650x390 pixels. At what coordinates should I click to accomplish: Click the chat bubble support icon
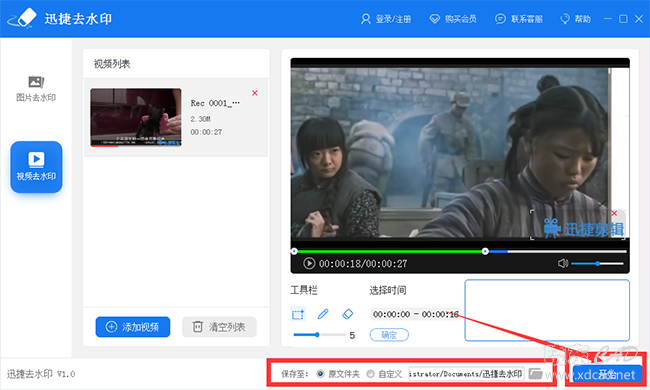[500, 19]
